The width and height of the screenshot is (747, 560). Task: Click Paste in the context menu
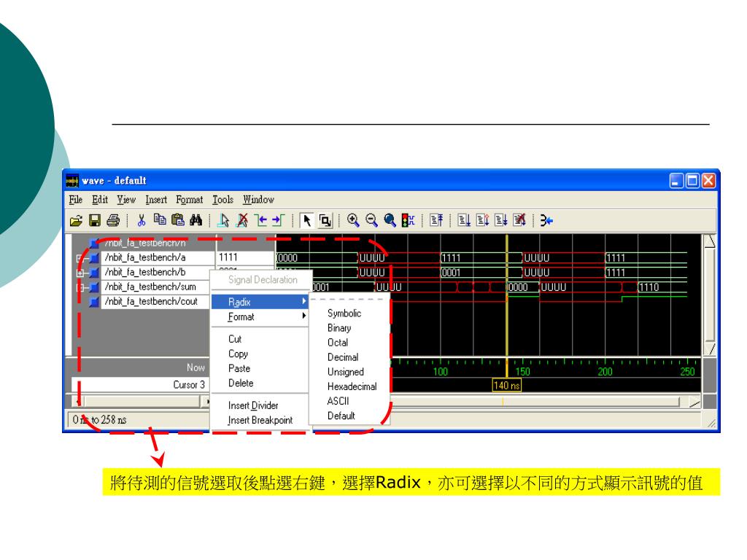pos(239,368)
